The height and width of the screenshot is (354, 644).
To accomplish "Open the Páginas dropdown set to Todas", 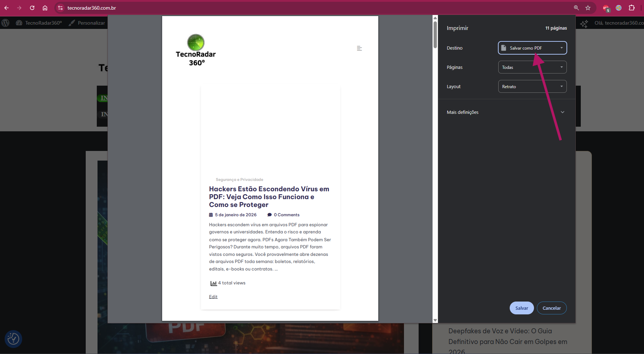I will (x=532, y=67).
